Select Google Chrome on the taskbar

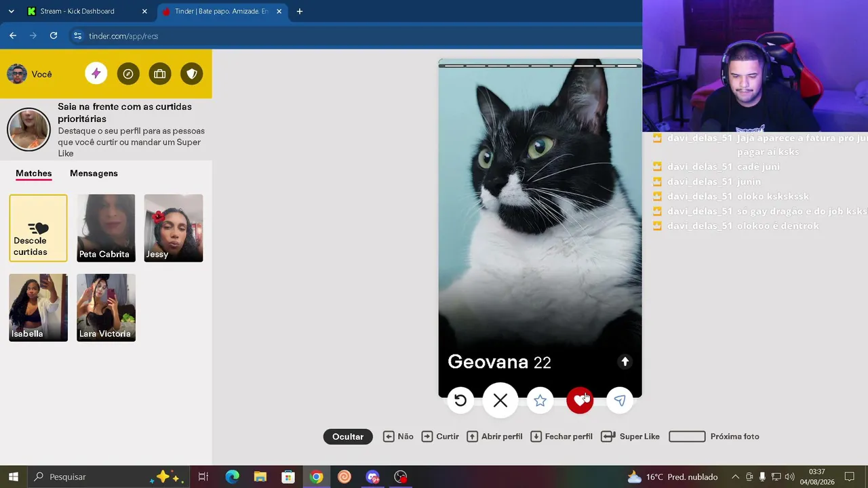[x=317, y=476]
